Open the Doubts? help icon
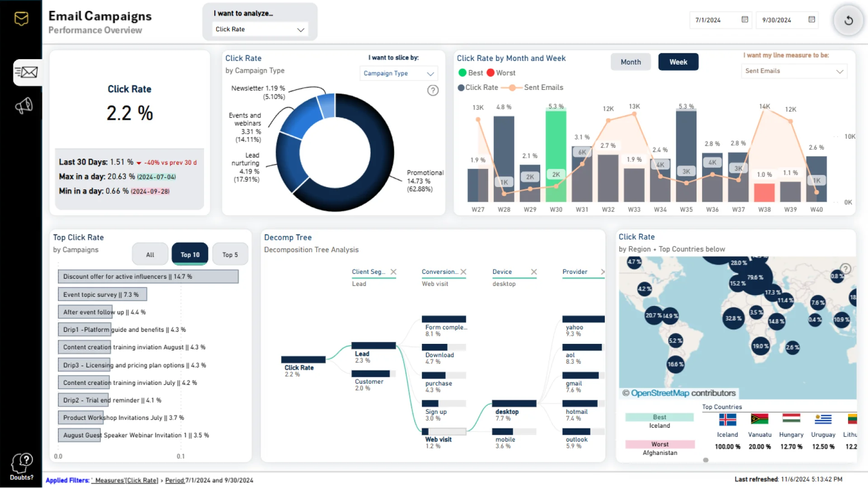This screenshot has height=488, width=868. click(x=22, y=467)
